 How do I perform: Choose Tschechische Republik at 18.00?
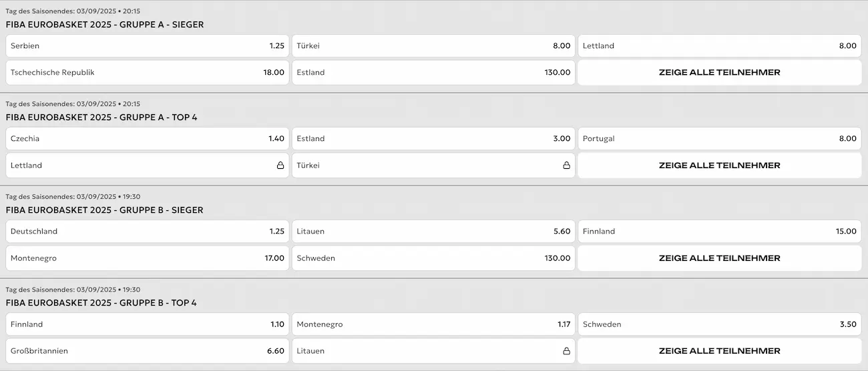point(148,73)
